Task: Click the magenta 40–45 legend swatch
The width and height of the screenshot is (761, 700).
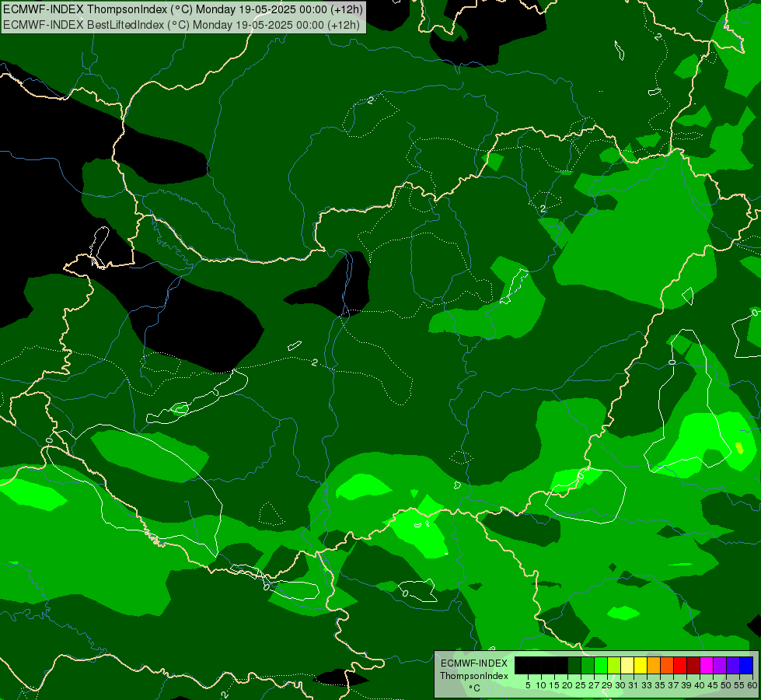Action: pyautogui.click(x=707, y=665)
